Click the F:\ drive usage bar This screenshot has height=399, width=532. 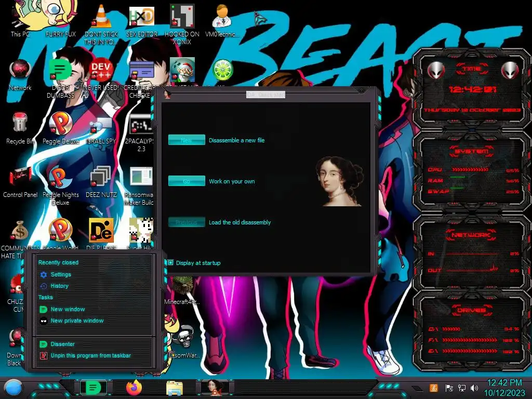470,340
